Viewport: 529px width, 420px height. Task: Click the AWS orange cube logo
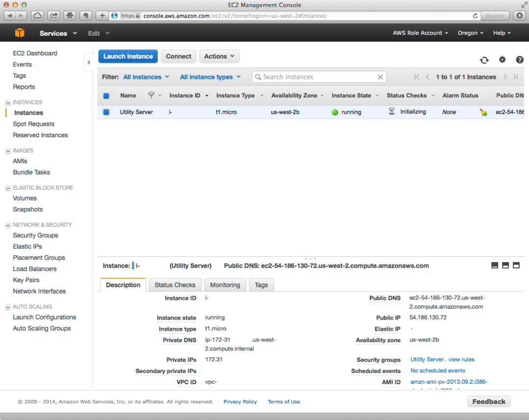coord(20,33)
